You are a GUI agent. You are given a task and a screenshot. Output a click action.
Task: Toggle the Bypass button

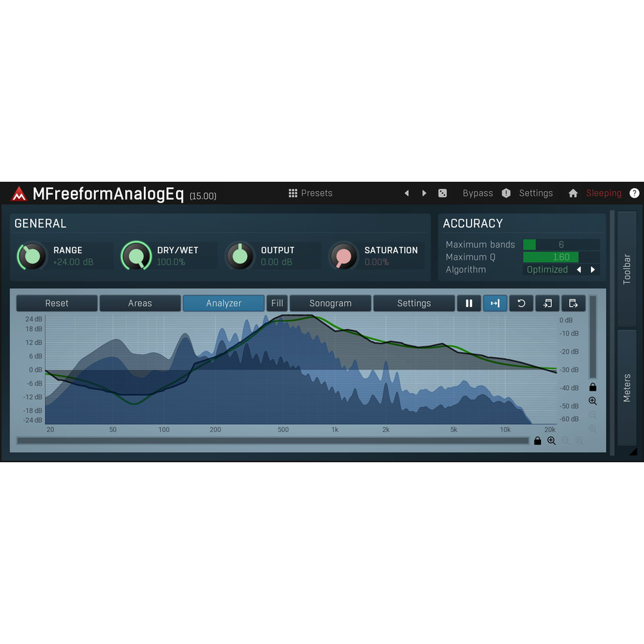(477, 193)
